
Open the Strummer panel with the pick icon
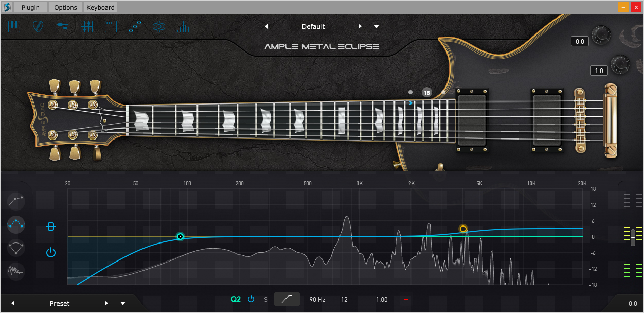[x=39, y=27]
